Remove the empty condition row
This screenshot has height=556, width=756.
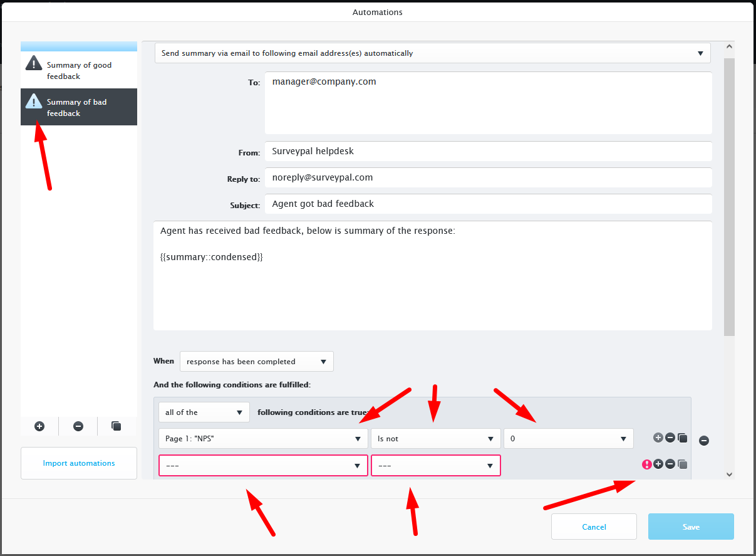670,464
